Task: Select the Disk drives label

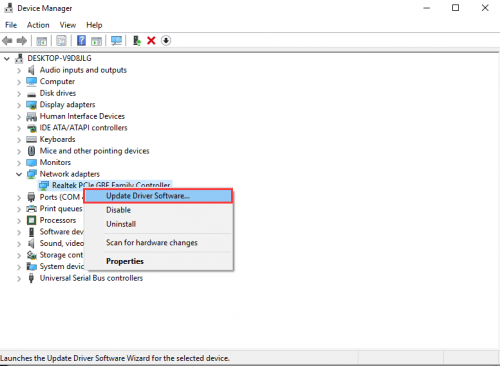Action: (x=58, y=93)
